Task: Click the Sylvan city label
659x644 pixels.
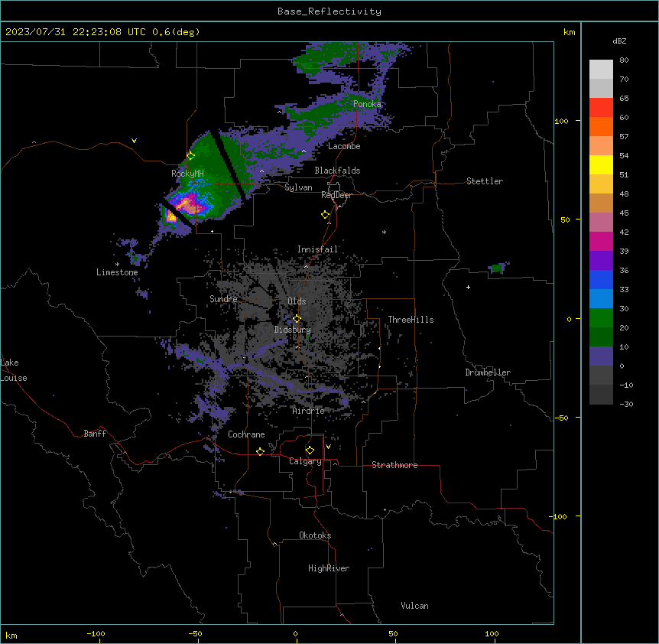Action: point(298,187)
